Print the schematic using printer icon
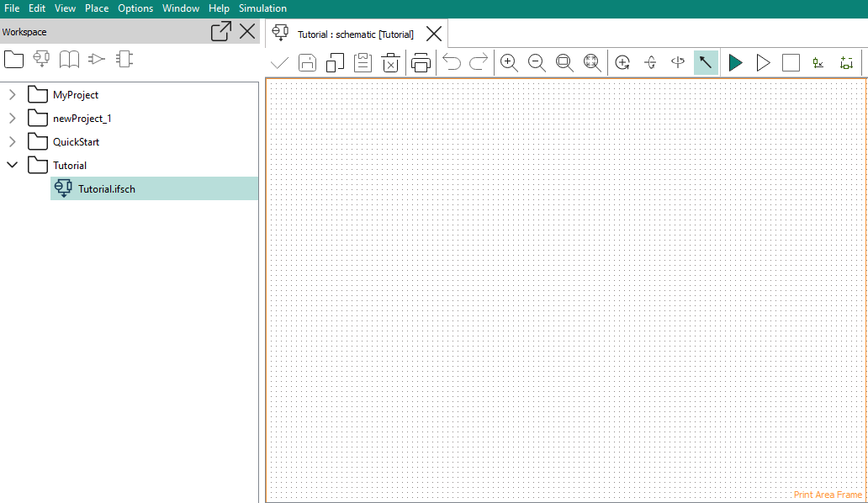The width and height of the screenshot is (868, 503). click(x=421, y=62)
